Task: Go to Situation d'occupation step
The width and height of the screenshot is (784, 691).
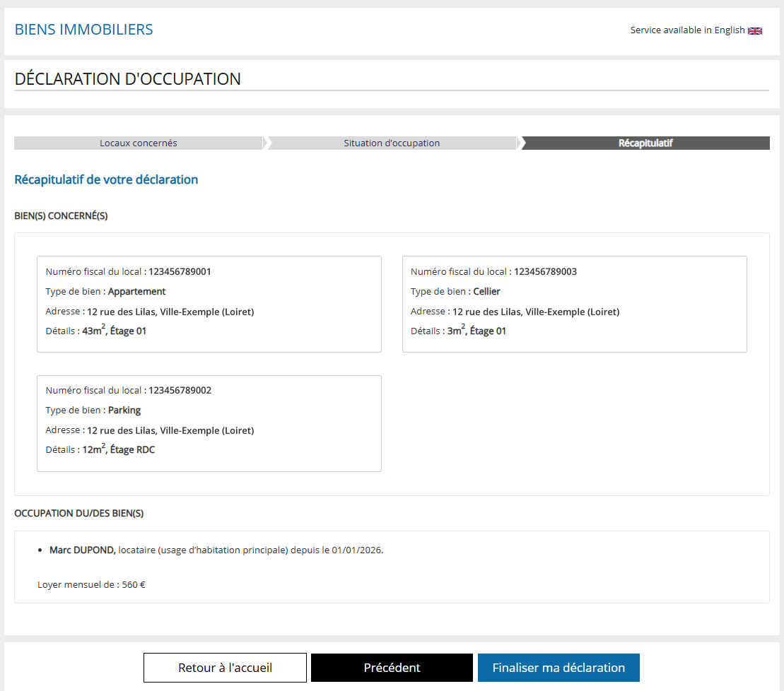Action: (x=392, y=143)
